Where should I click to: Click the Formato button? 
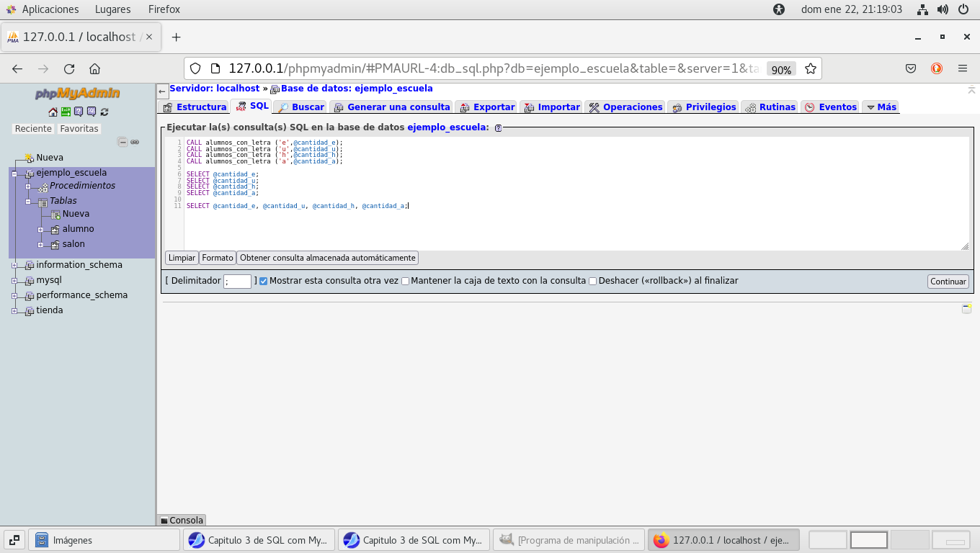tap(218, 258)
